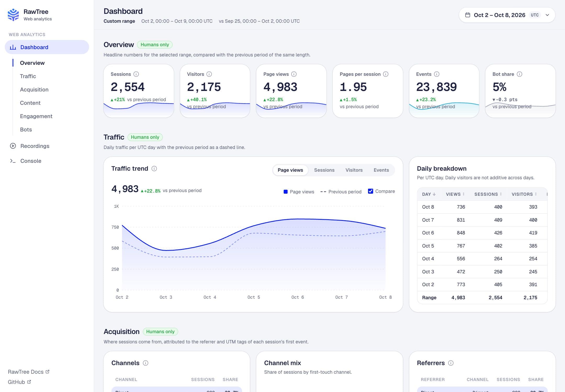Sort table by DAY column
565x392 pixels.
429,194
